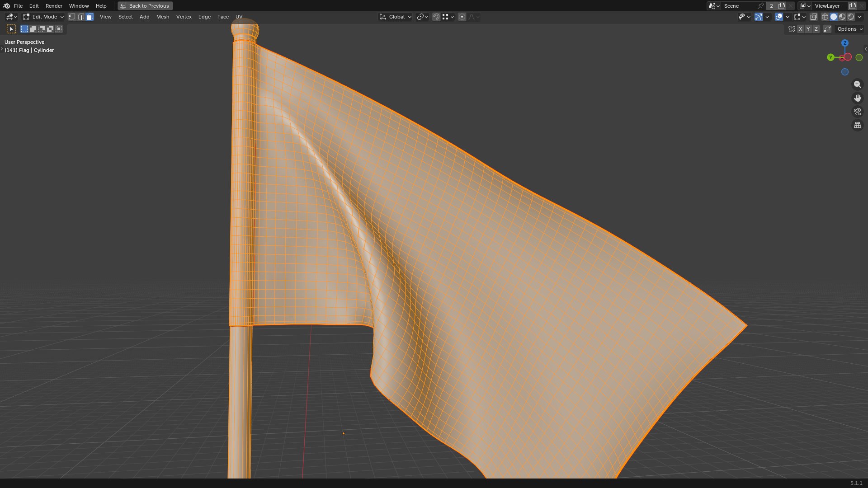The image size is (868, 488).
Task: Open the editor type dropdown
Action: 11,17
